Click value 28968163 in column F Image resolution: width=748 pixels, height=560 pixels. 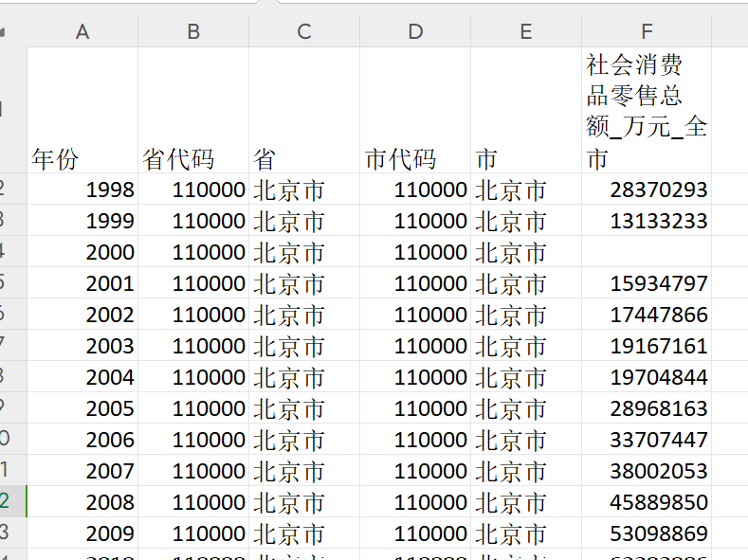point(647,408)
